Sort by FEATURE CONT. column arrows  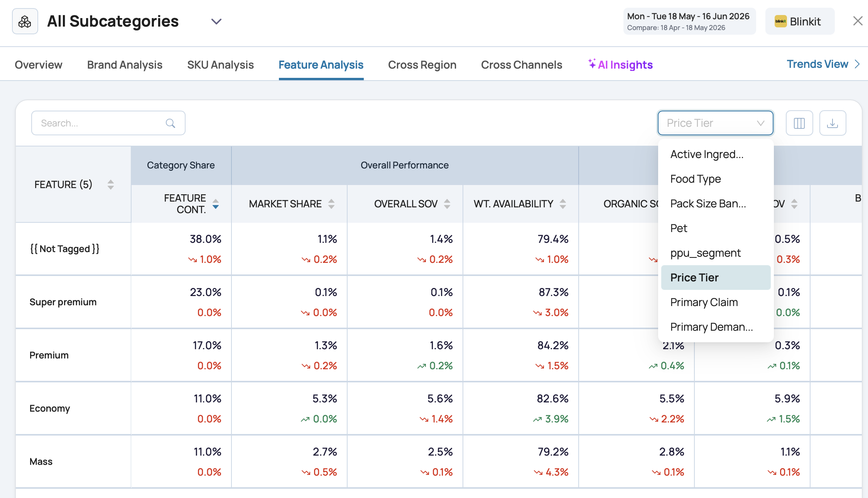216,204
